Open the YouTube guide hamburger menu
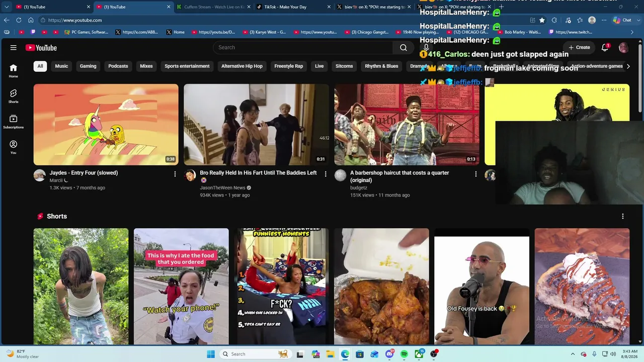644x362 pixels. coord(14,48)
